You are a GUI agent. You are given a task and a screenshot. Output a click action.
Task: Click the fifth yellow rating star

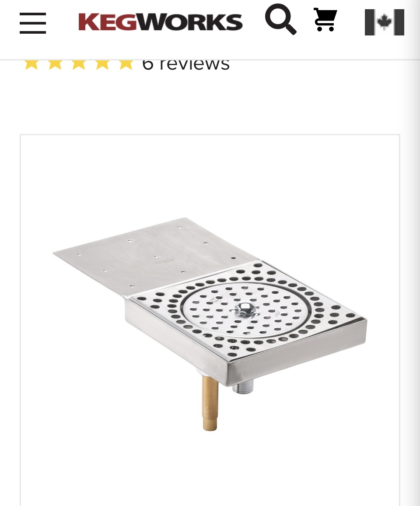tap(126, 64)
